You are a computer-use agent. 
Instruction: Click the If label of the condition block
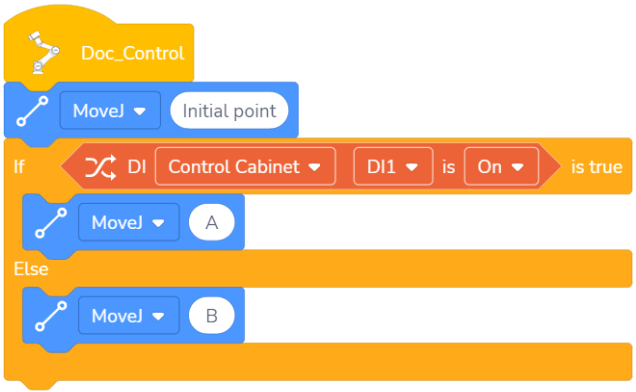click(x=19, y=167)
